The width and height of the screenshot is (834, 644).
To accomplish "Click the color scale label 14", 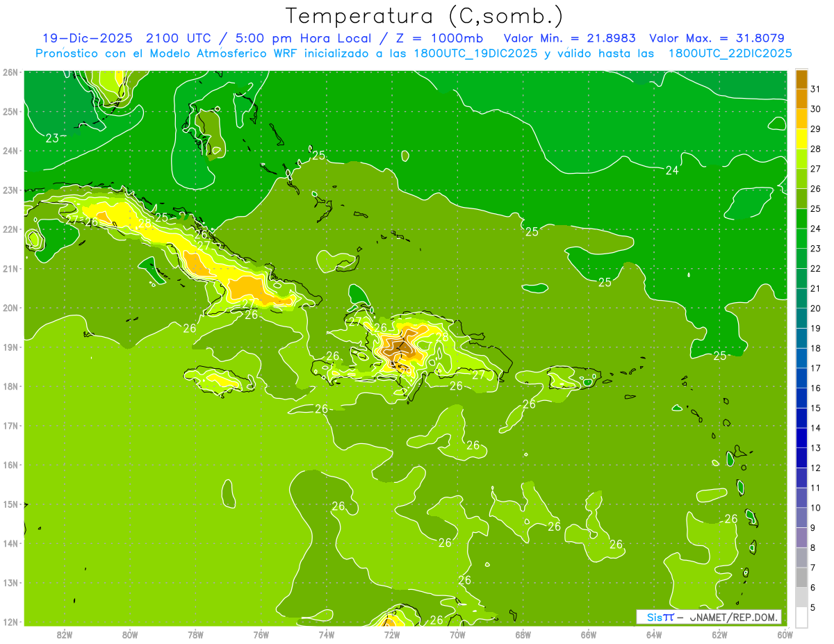I will pos(815,428).
